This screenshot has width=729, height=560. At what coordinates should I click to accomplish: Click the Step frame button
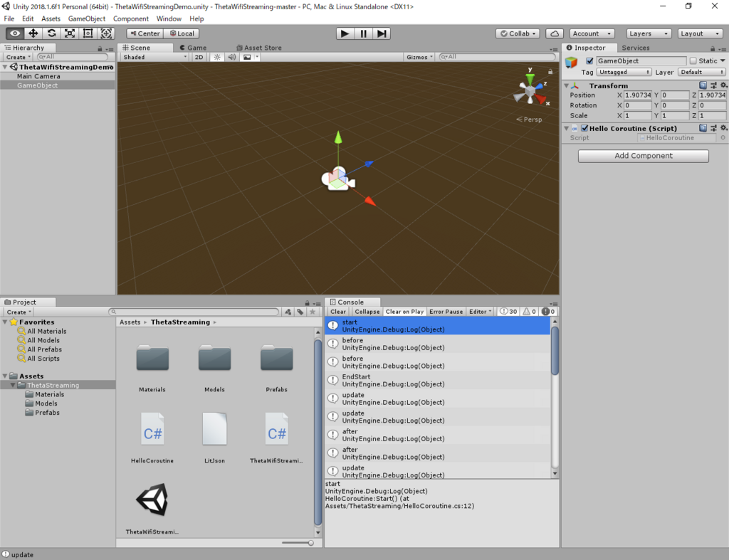(x=382, y=33)
